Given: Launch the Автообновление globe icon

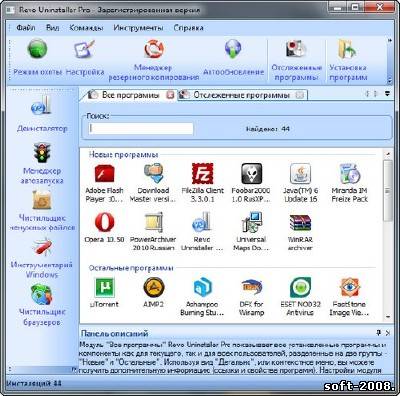Looking at the screenshot, I should click(233, 49).
